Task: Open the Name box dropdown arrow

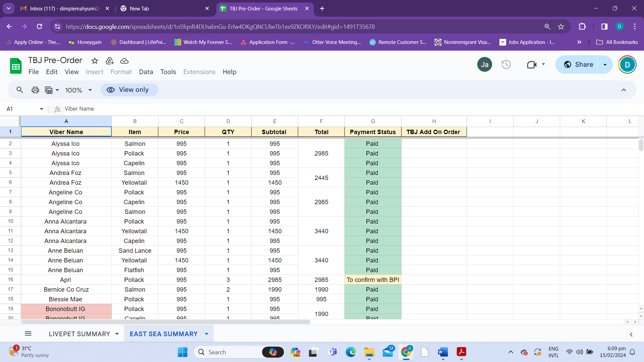Action: coord(42,109)
